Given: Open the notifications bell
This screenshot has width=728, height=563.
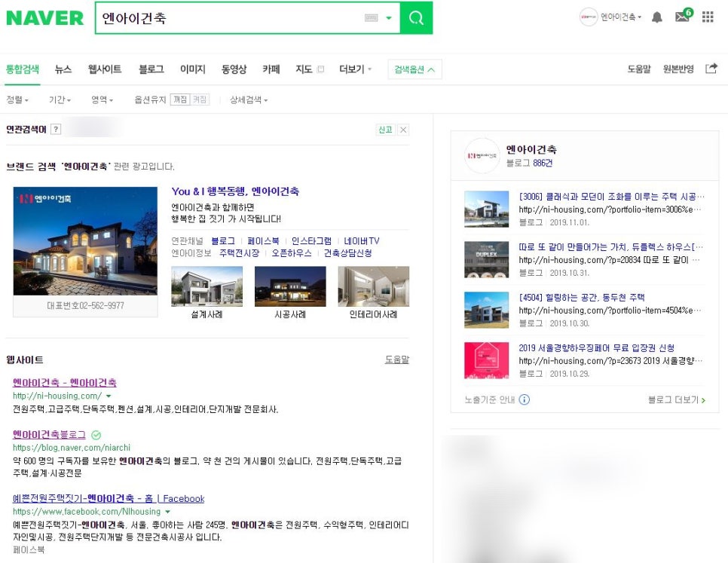Looking at the screenshot, I should pos(657,17).
